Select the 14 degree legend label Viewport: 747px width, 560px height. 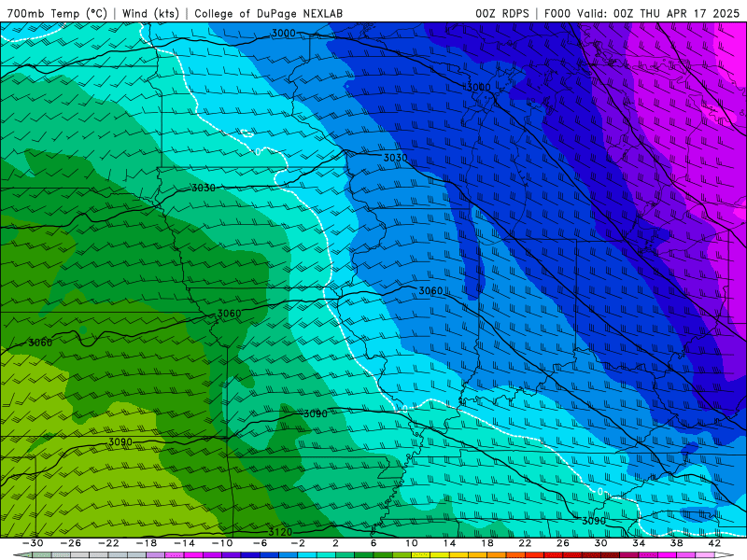449,543
